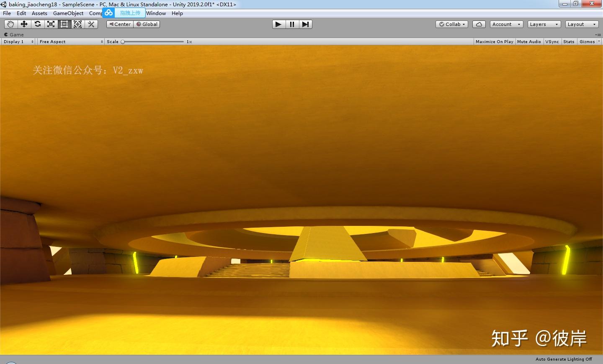603x364 pixels.
Task: Click Auto Generate Lighting Off status
Action: coord(564,359)
